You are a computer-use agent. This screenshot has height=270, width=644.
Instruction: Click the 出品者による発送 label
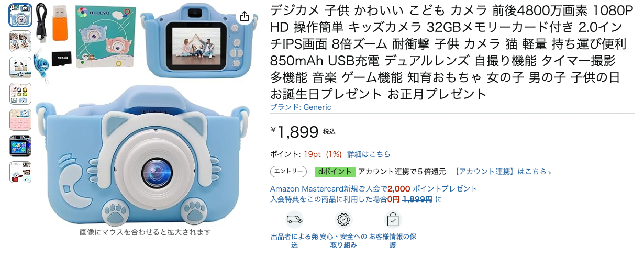click(294, 241)
